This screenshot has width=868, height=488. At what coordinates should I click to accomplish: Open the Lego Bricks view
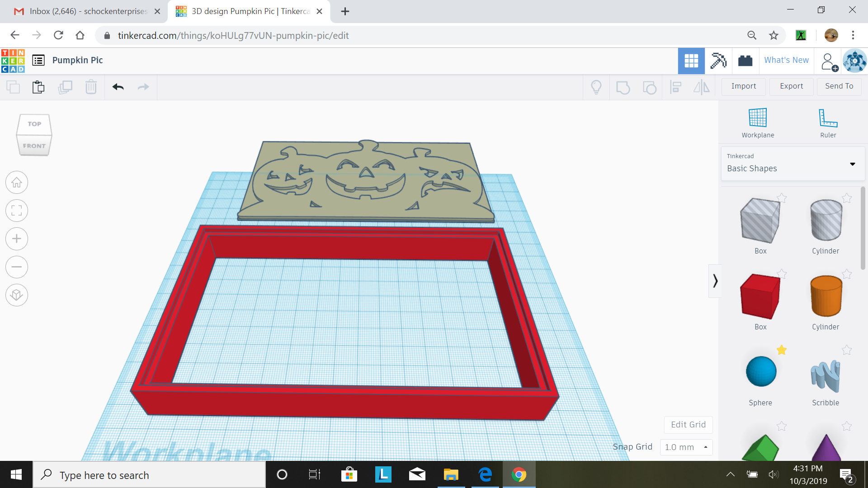[x=745, y=61]
